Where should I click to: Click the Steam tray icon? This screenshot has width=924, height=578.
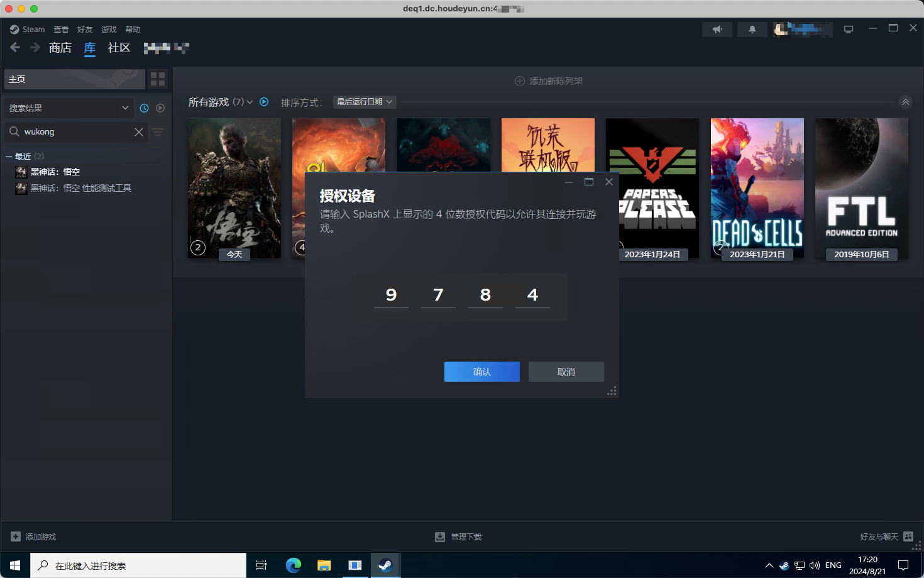pyautogui.click(x=784, y=565)
